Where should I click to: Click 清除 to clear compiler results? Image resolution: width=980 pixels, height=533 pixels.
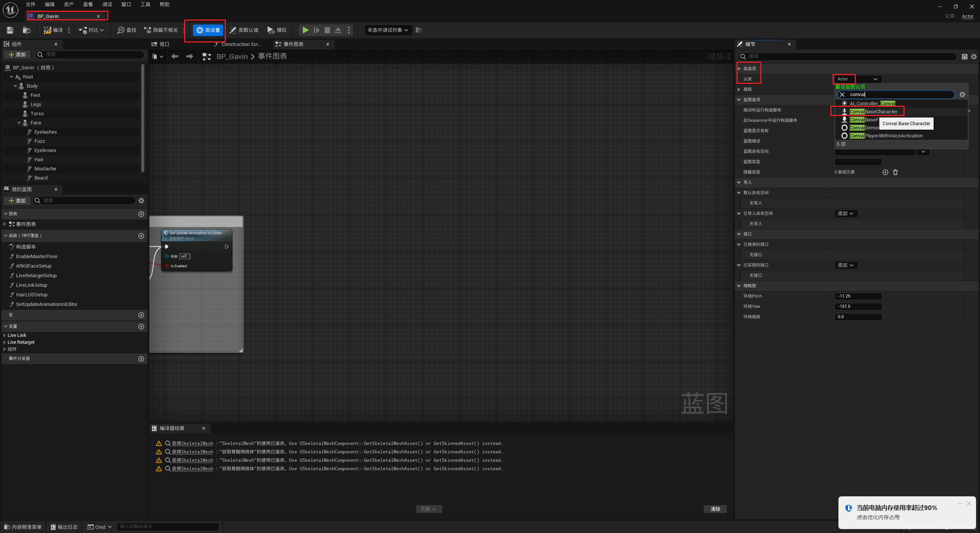coord(715,509)
